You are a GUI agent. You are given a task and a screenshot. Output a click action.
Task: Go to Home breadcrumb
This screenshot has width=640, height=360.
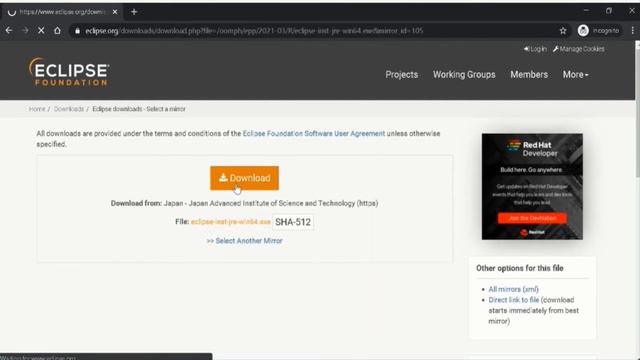(x=37, y=109)
